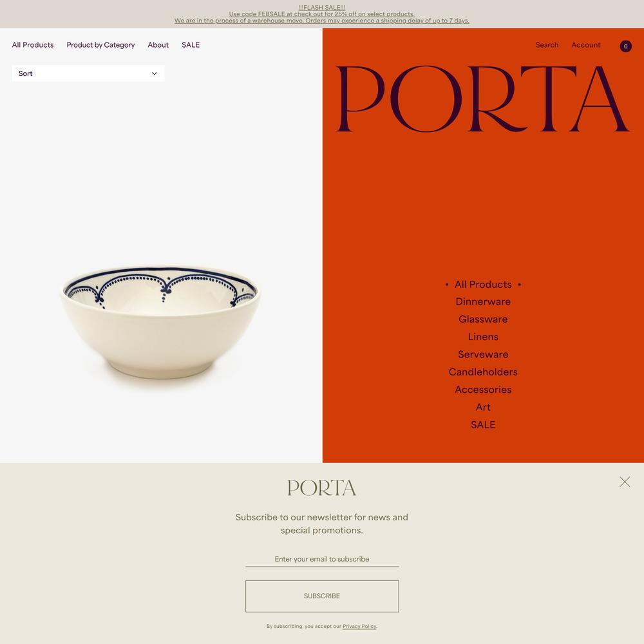This screenshot has width=644, height=644.
Task: Open the Serveware category
Action: [x=483, y=354]
